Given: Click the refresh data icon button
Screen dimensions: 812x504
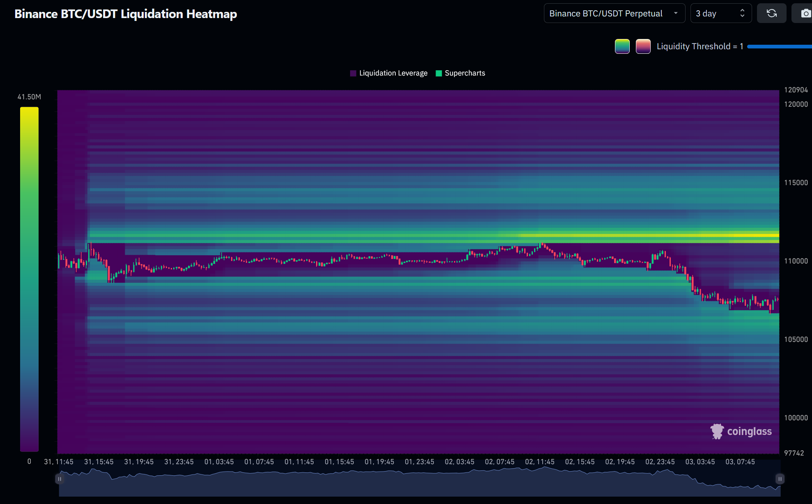Looking at the screenshot, I should click(771, 14).
